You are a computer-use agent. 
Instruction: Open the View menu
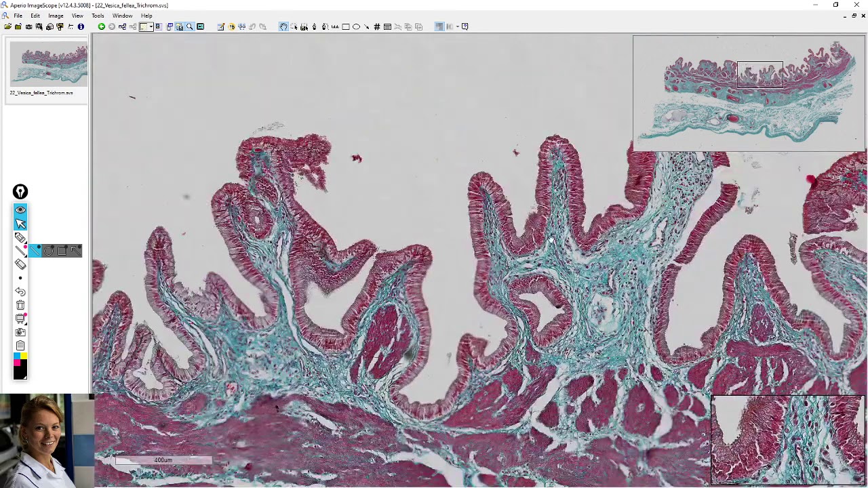point(77,16)
